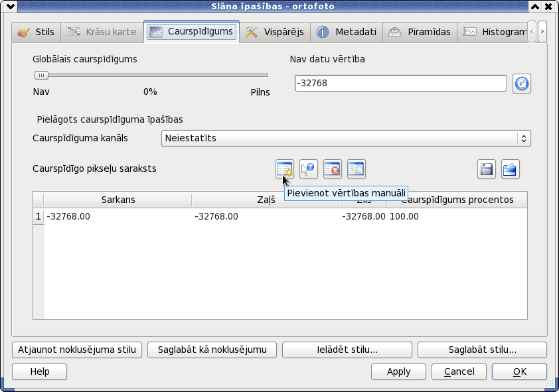Select the Sarkans cell -32768.00
The height and width of the screenshot is (392, 559).
pos(118,216)
